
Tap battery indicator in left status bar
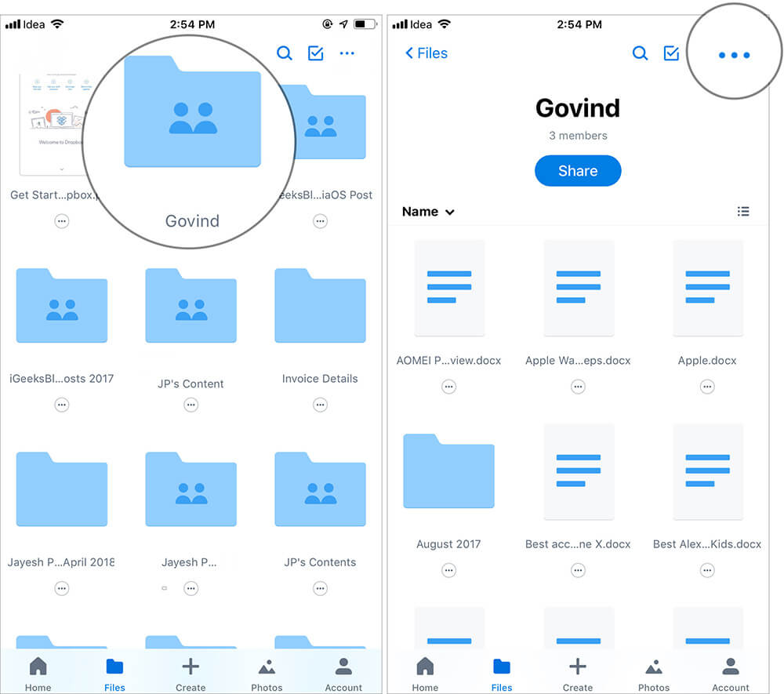click(x=365, y=24)
